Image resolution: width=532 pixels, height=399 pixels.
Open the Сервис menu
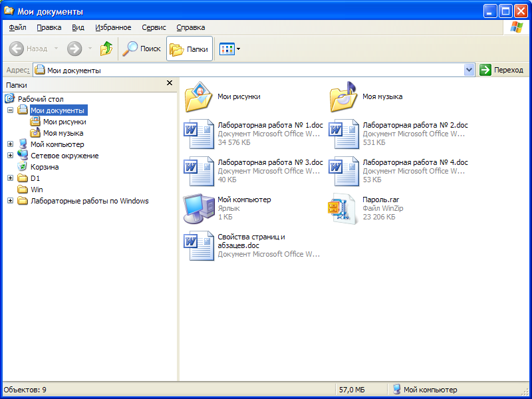point(154,27)
